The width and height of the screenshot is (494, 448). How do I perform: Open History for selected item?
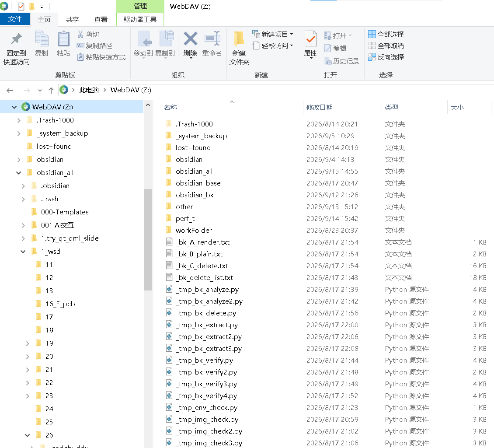pyautogui.click(x=341, y=61)
